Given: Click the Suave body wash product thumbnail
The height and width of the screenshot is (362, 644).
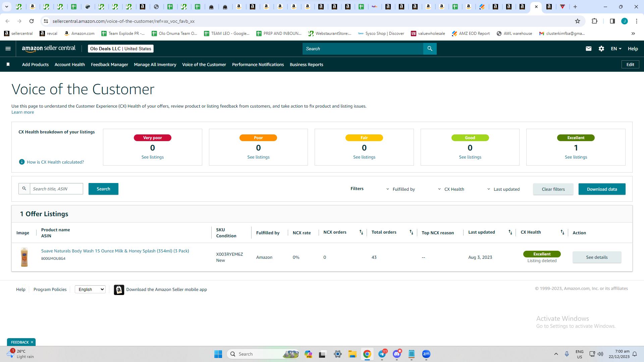Looking at the screenshot, I should [x=24, y=257].
